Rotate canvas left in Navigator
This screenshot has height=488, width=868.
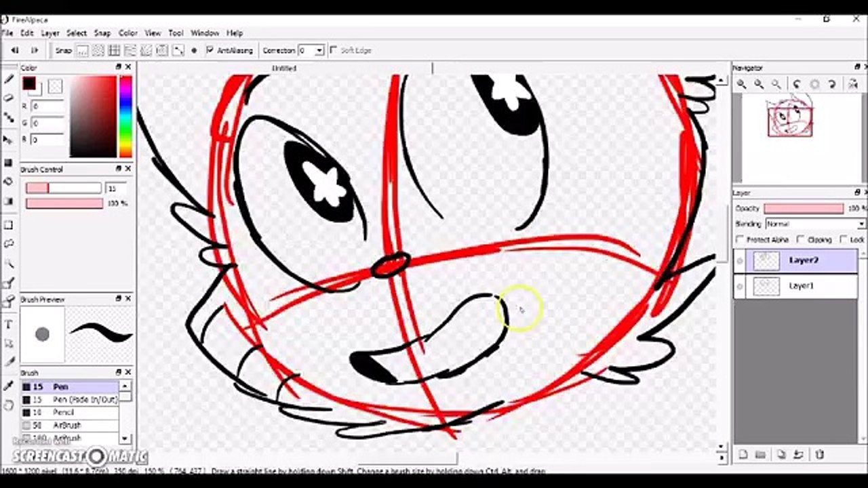(797, 84)
